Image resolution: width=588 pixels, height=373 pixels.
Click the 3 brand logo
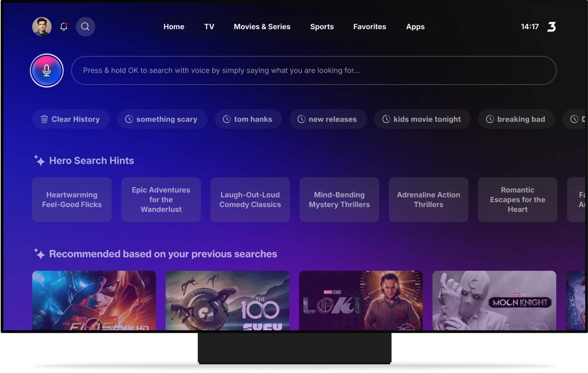[551, 27]
